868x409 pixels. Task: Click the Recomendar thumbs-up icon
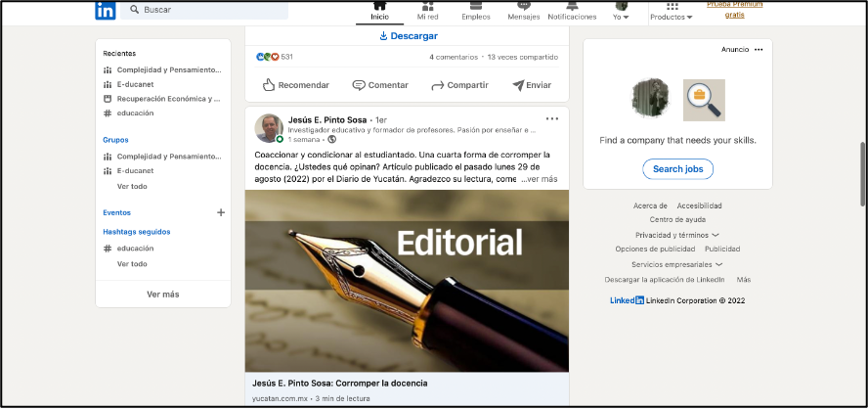(269, 85)
